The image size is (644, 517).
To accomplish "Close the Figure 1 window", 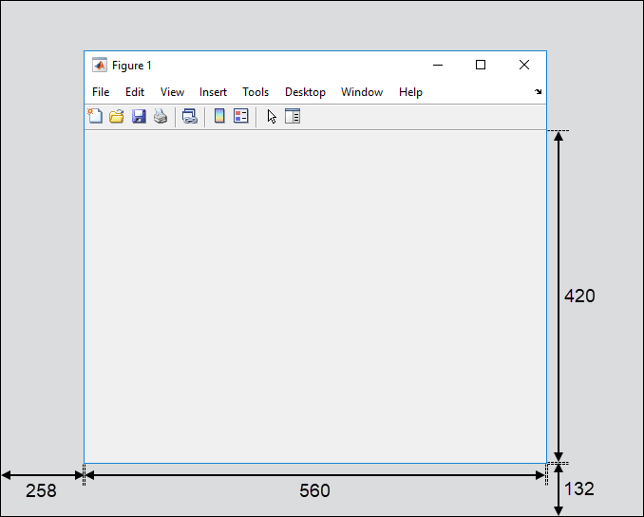I will pos(524,65).
